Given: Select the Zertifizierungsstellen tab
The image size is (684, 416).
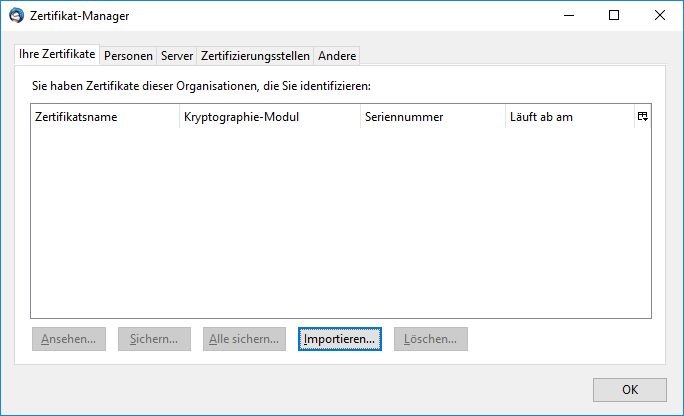Looking at the screenshot, I should point(255,56).
